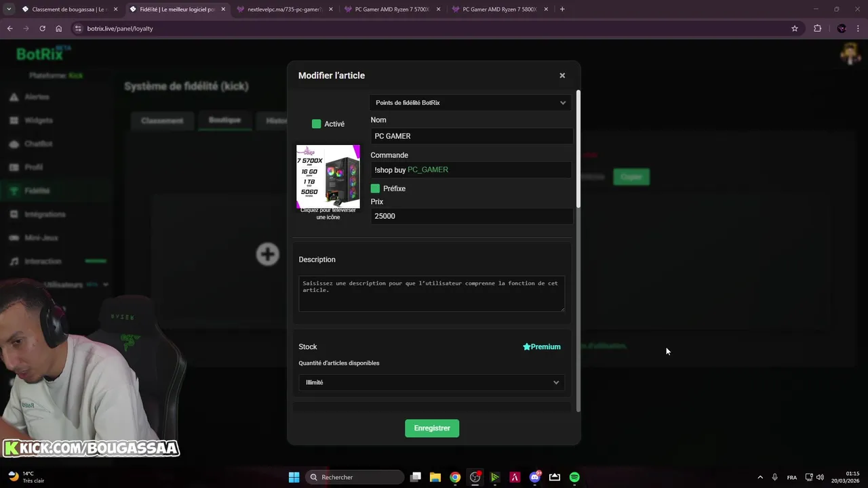Image resolution: width=868 pixels, height=488 pixels.
Task: Close the Fidélité browser tab
Action: click(x=223, y=9)
